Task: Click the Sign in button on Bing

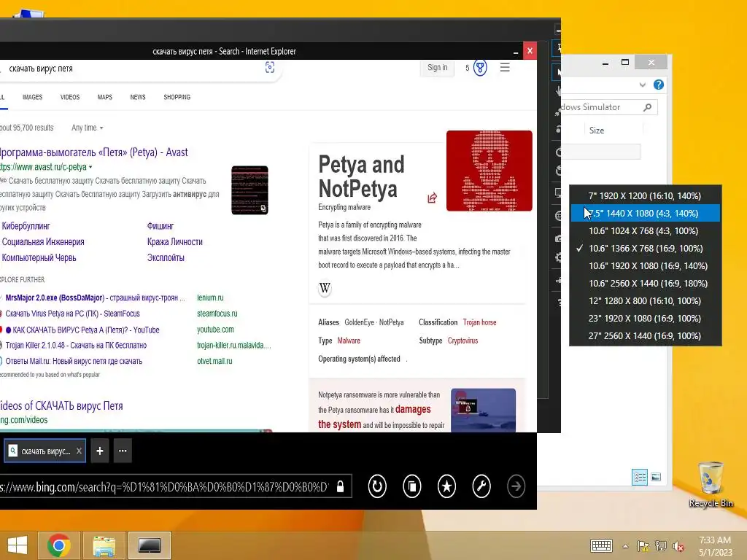Action: [438, 68]
